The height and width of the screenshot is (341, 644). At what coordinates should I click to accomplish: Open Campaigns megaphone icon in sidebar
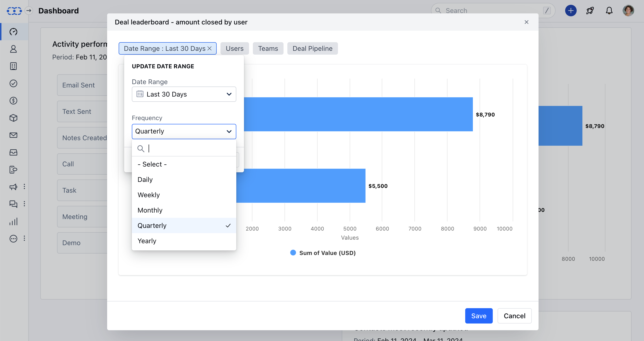(13, 187)
